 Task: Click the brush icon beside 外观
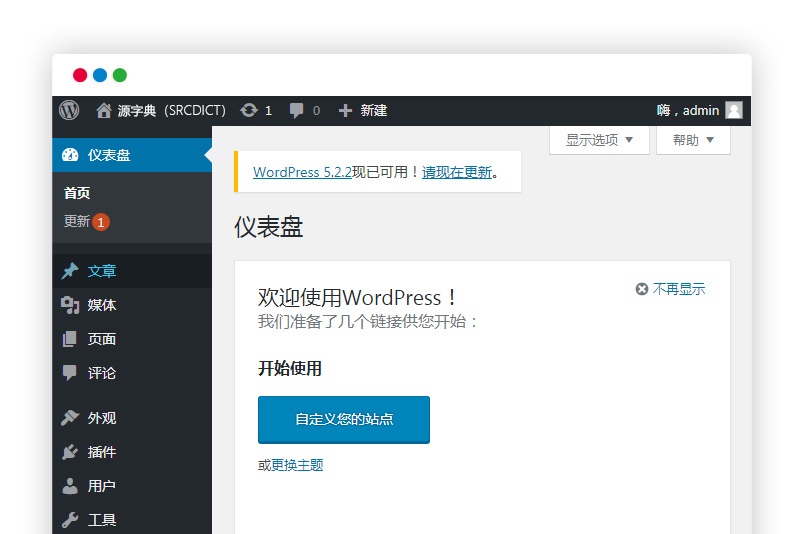[x=70, y=418]
